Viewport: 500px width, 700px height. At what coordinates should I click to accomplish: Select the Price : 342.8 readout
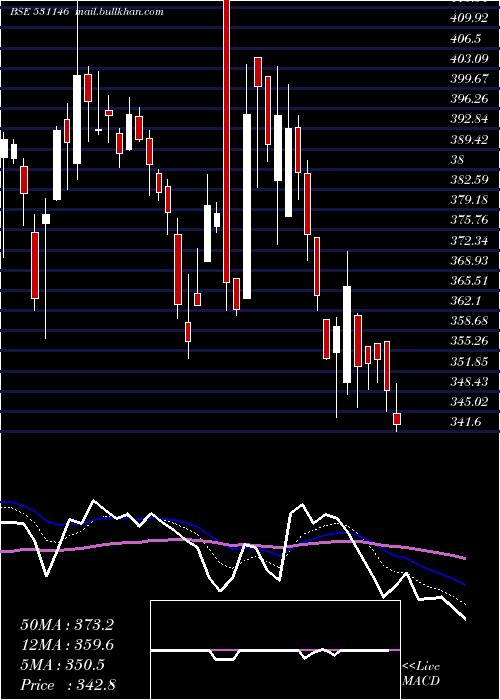(x=68, y=685)
